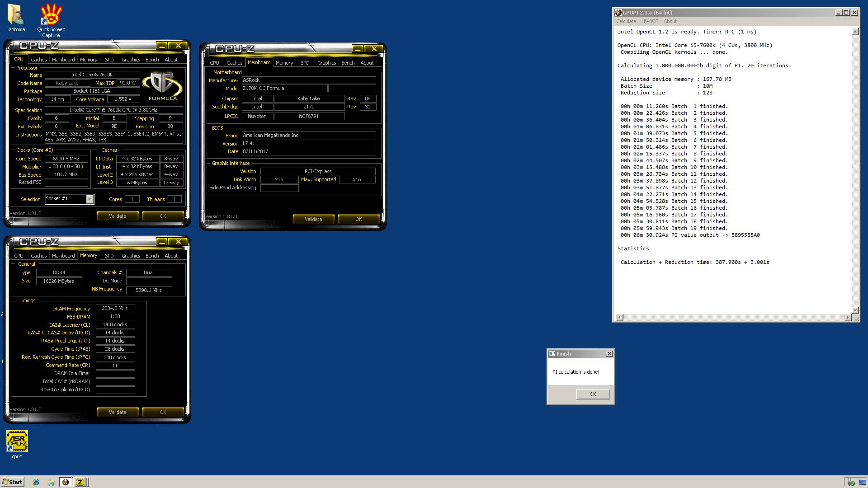Open Internet Explorer from the taskbar
This screenshot has width=868, height=488.
coord(36,482)
